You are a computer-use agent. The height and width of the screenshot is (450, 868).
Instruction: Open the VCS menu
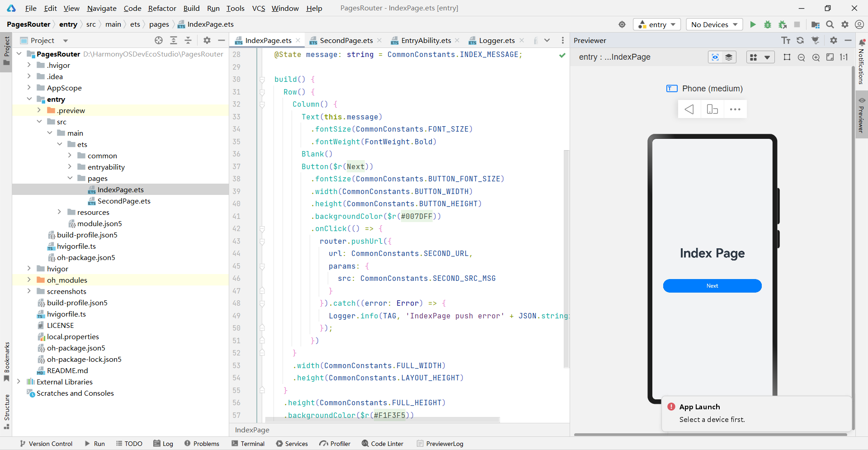tap(259, 8)
